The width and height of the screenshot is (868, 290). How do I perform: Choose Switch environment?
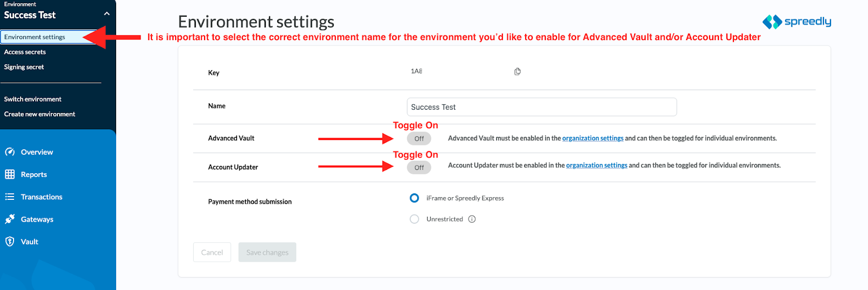33,99
